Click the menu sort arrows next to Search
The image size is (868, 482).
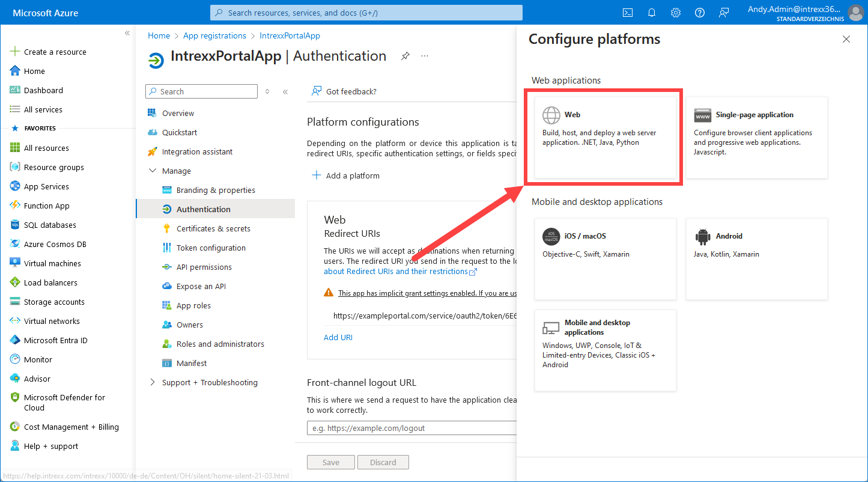click(x=267, y=91)
